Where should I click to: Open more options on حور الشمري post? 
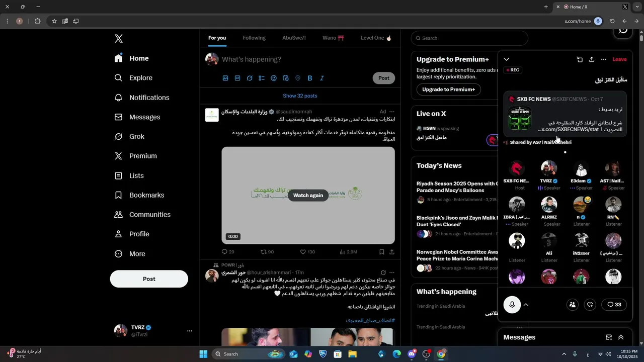[392, 273]
